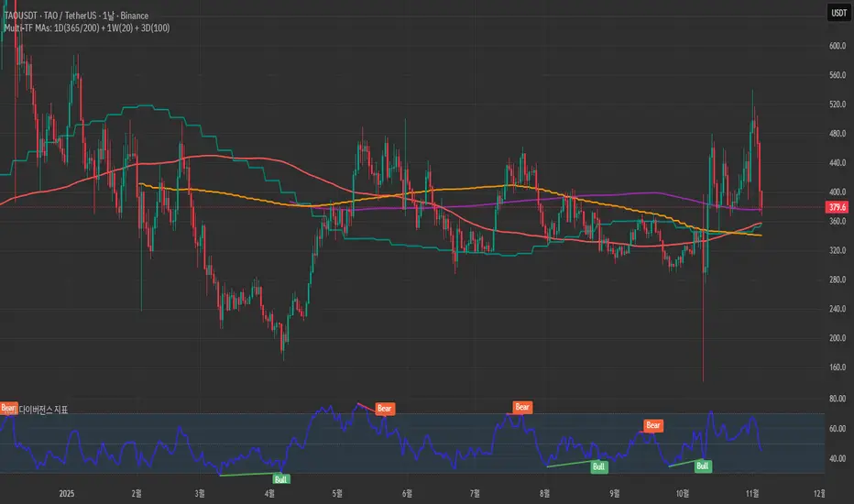Screen dimensions: 854x504
Task: Click the USDT currency button
Action: 838,13
